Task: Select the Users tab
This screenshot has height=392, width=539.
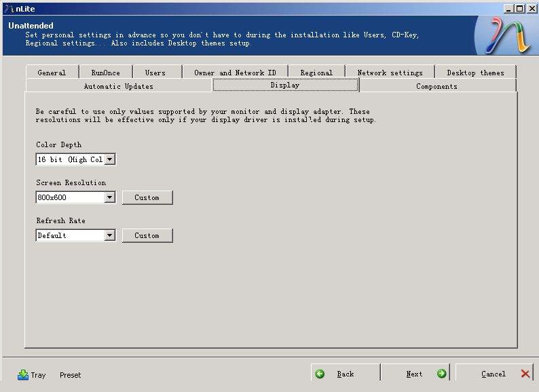Action: 155,73
